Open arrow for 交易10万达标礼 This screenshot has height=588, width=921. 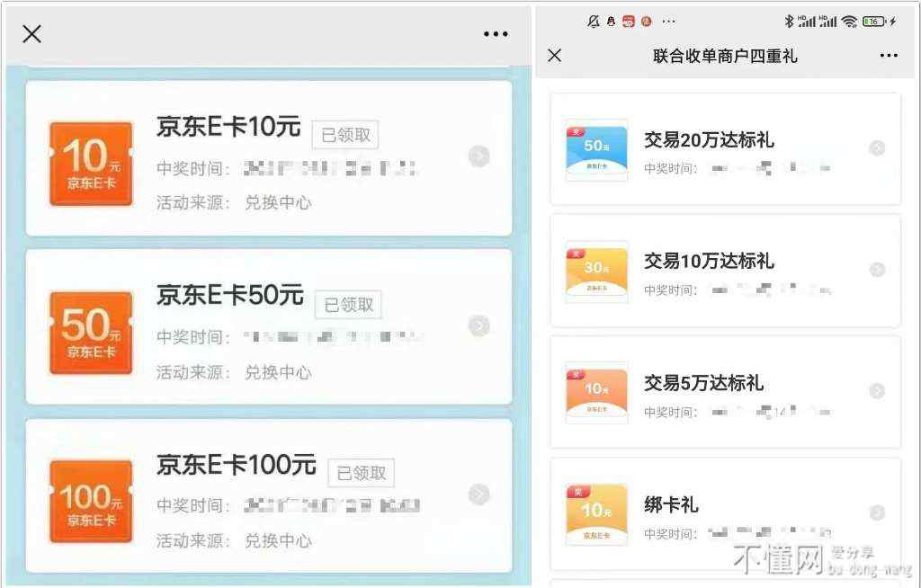click(x=877, y=270)
